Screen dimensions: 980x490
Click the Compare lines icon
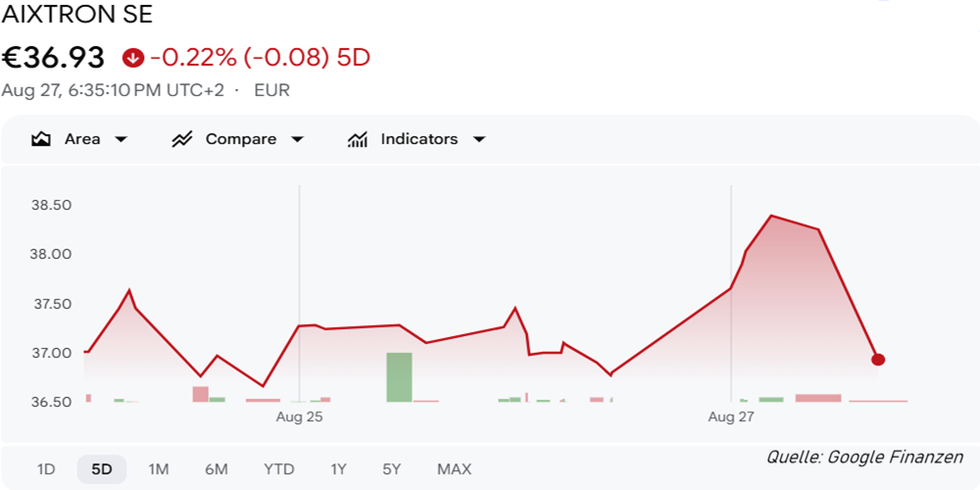182,139
